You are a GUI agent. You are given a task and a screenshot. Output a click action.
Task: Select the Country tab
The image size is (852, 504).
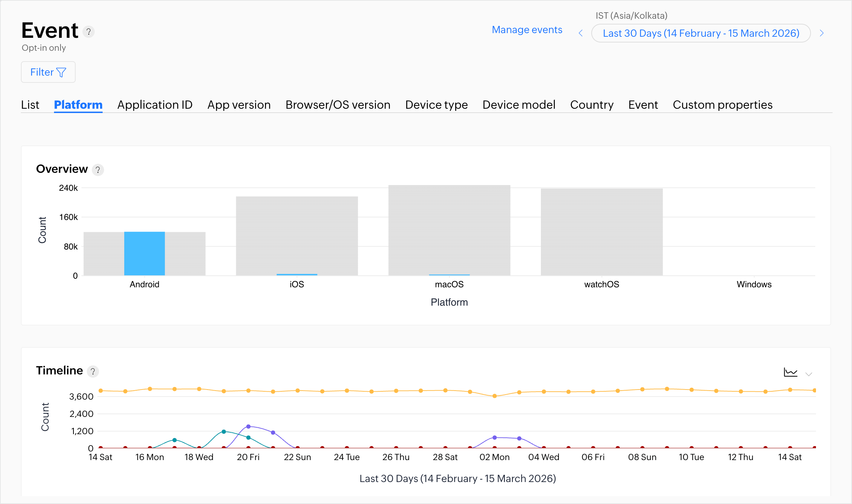tap(592, 105)
